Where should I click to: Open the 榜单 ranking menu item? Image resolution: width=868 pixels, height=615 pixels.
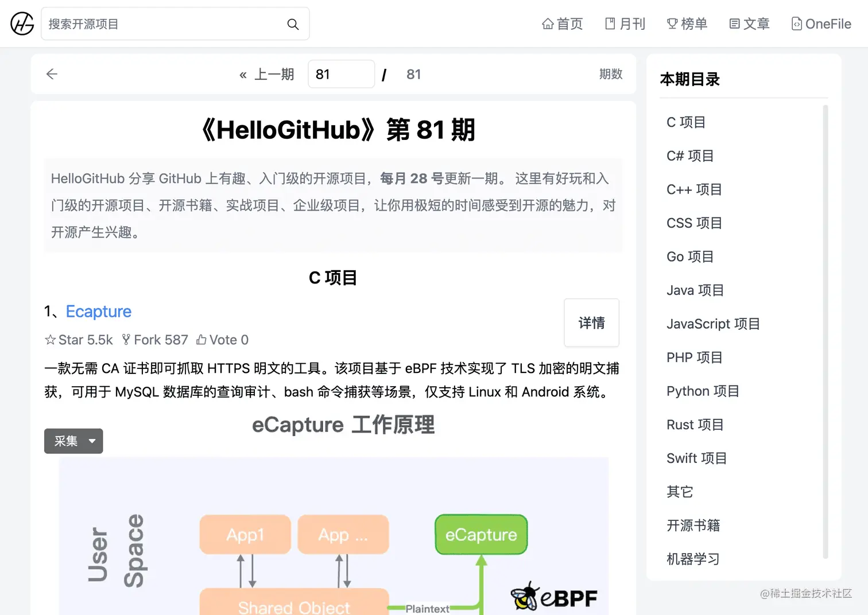[687, 24]
